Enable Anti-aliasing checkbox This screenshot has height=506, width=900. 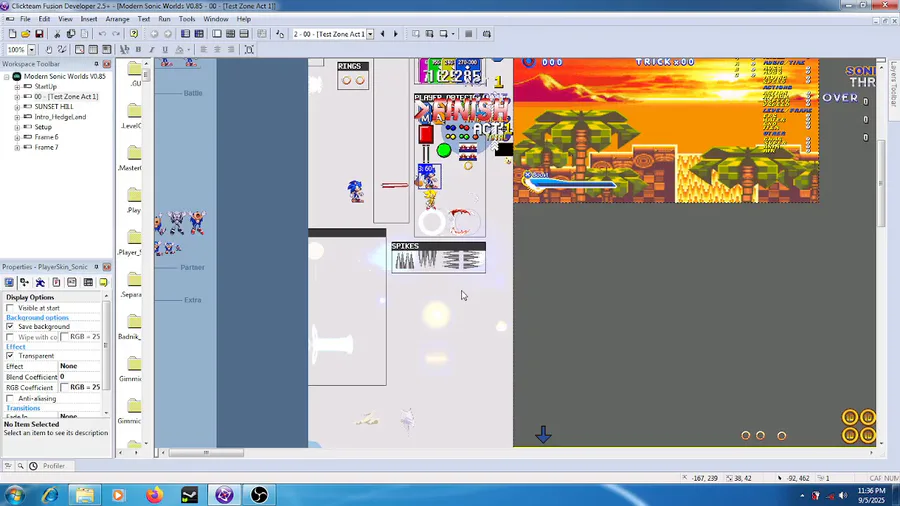click(10, 398)
